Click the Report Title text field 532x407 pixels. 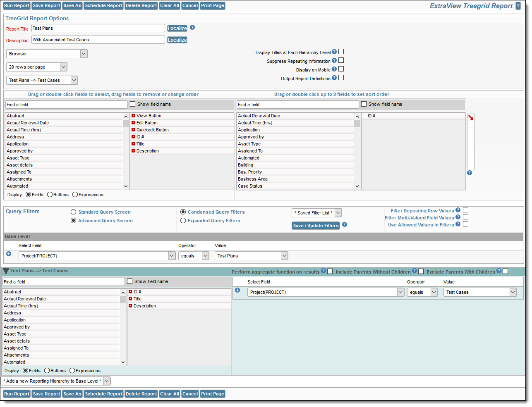pos(98,28)
